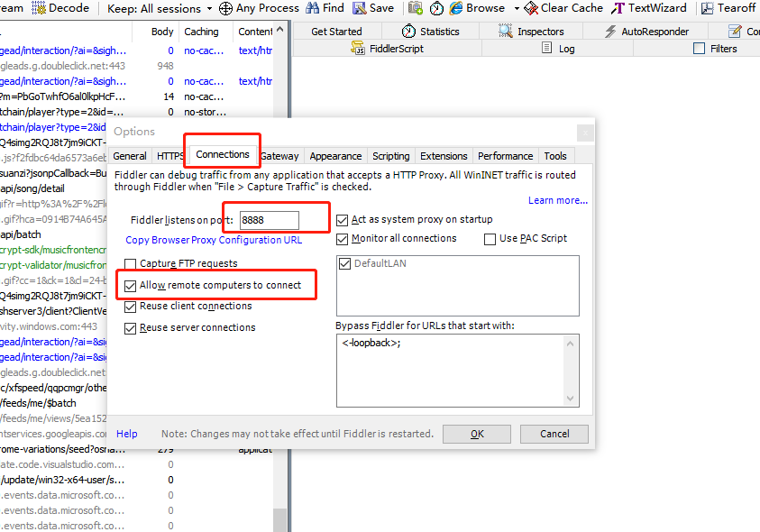The image size is (760, 532).
Task: Click the camera screenshot icon in toolbar
Action: [x=416, y=8]
